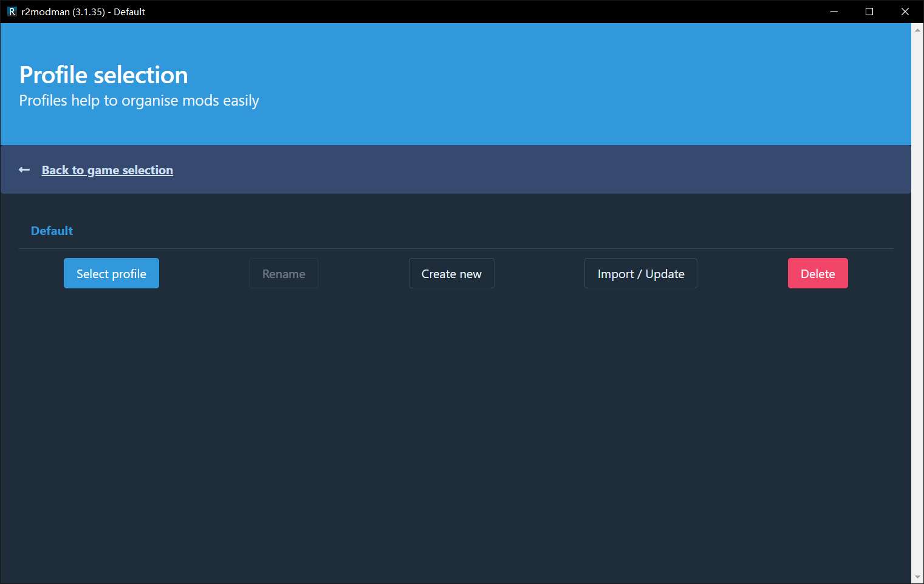The image size is (924, 584).
Task: Maximize the r2modman window
Action: pos(869,12)
